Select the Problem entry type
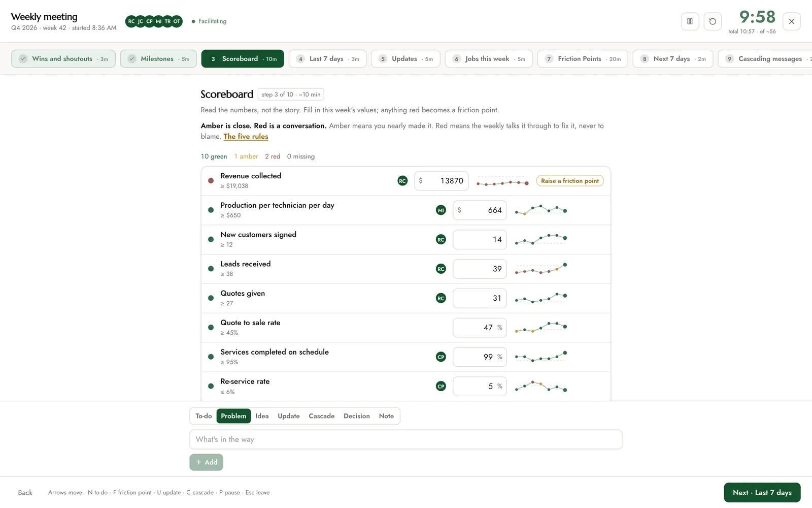This screenshot has width=812, height=508. (x=233, y=416)
